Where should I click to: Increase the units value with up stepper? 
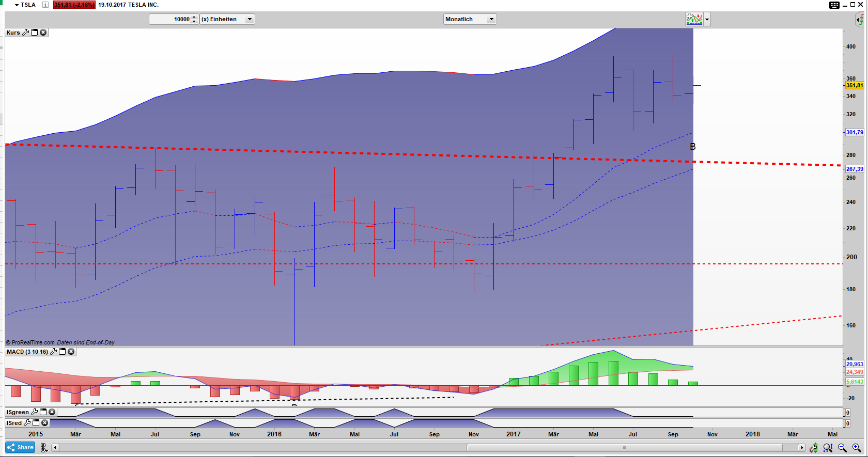tap(194, 17)
